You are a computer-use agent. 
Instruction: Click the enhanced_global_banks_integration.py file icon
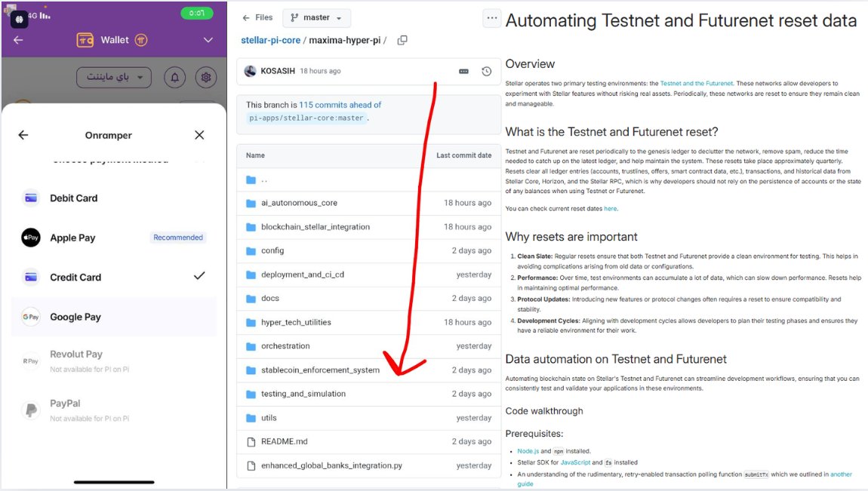251,465
